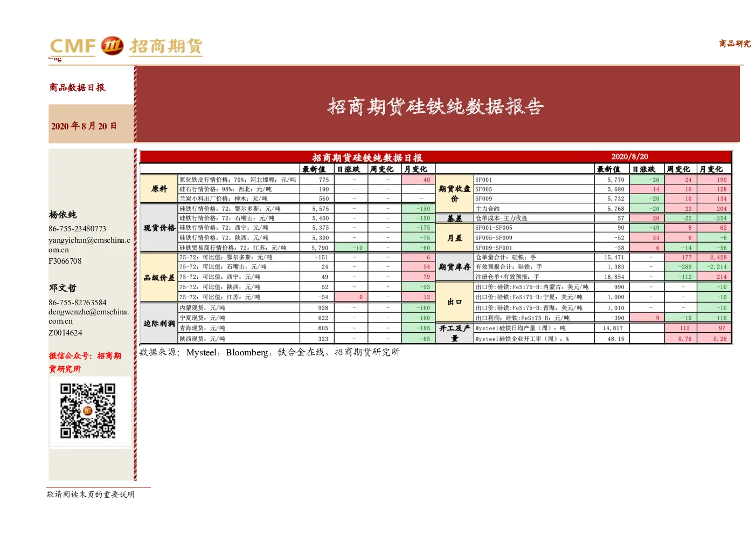Image resolution: width=756 pixels, height=535 pixels.
Task: Click the 品级价差 category cell
Action: click(159, 277)
